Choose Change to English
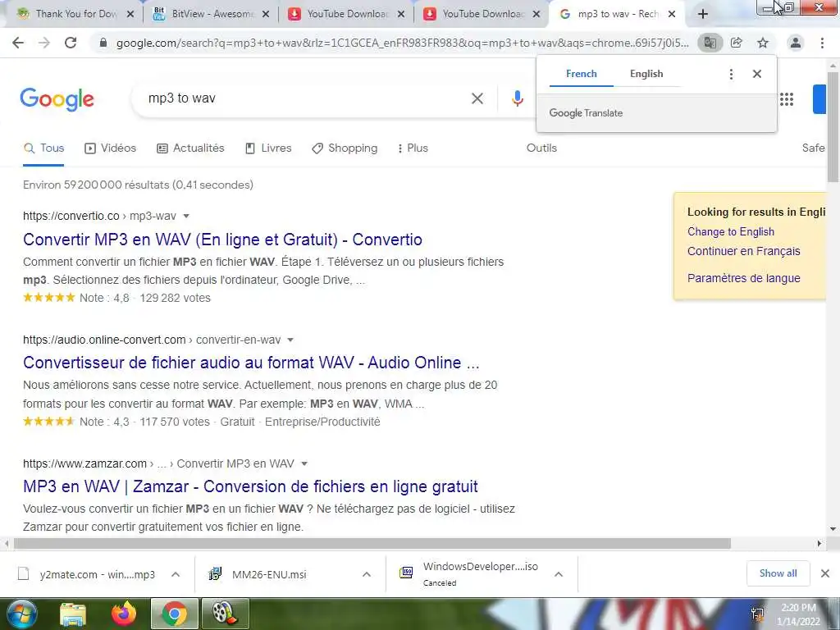Image resolution: width=840 pixels, height=630 pixels. [x=731, y=232]
